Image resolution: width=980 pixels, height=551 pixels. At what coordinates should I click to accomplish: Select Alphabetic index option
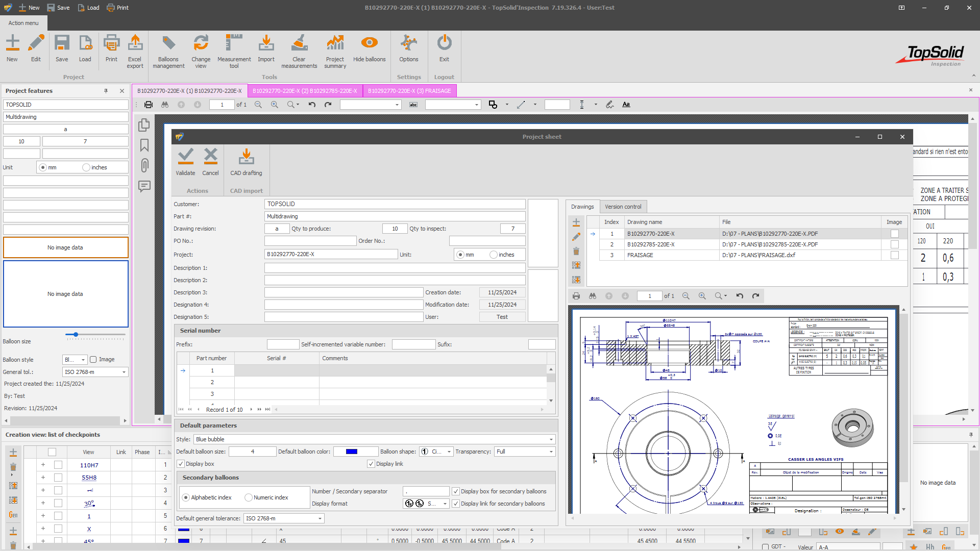[186, 497]
